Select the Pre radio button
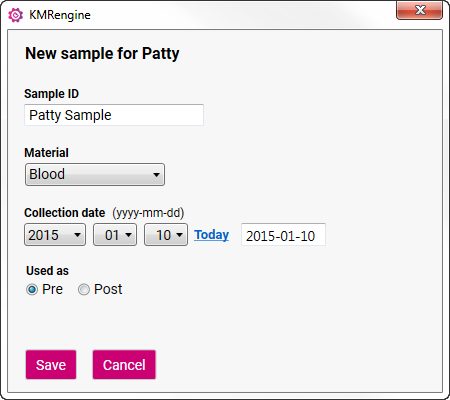 [x=32, y=289]
